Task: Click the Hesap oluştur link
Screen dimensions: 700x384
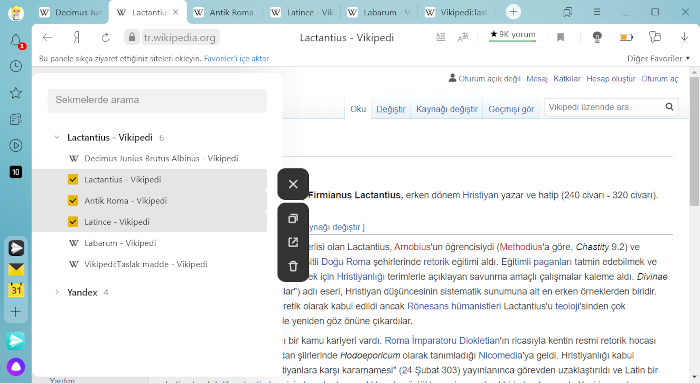Action: click(611, 79)
